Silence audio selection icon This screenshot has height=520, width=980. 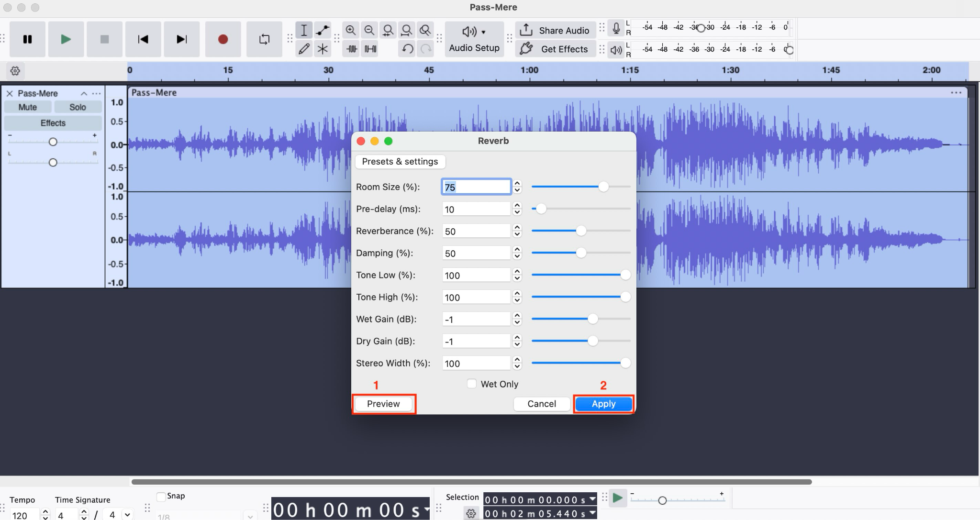pos(370,49)
